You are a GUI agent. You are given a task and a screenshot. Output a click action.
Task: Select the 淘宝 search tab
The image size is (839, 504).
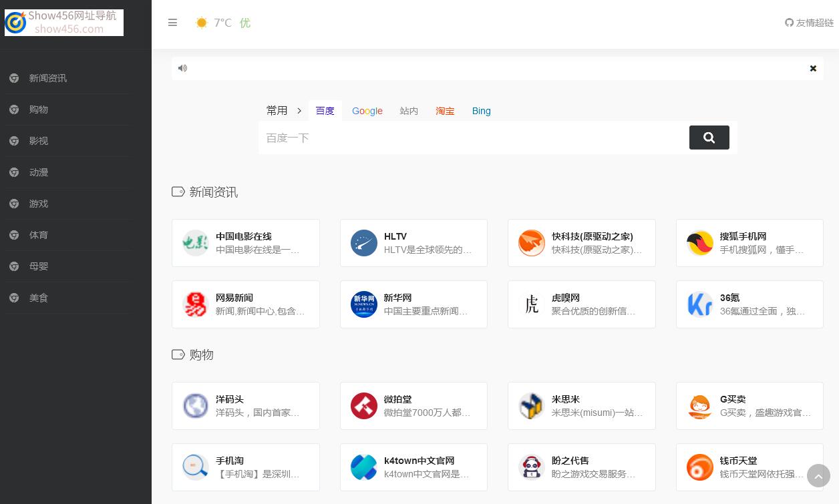coord(445,111)
